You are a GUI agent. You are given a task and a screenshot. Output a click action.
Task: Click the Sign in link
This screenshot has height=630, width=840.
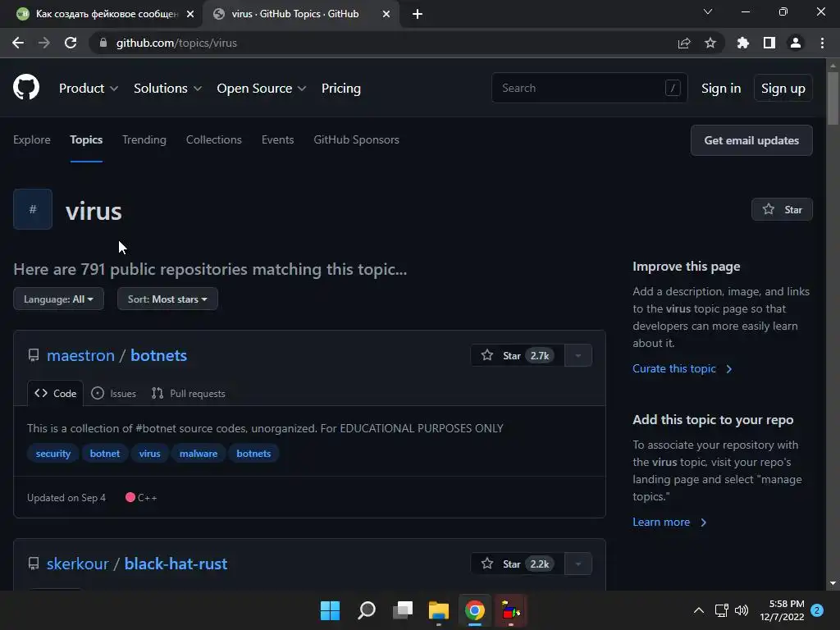click(721, 88)
